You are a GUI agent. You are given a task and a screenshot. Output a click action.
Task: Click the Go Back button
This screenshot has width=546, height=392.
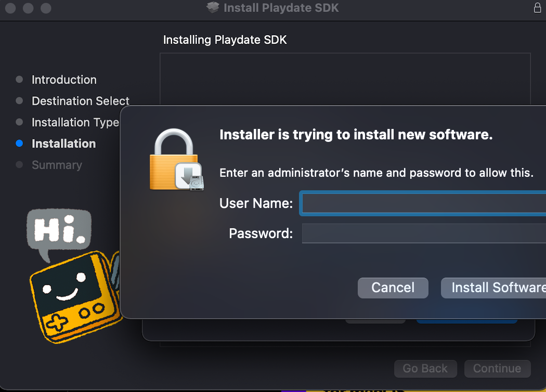425,368
